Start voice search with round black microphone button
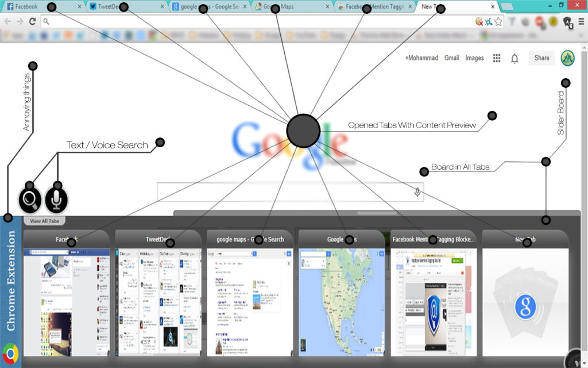 point(56,200)
